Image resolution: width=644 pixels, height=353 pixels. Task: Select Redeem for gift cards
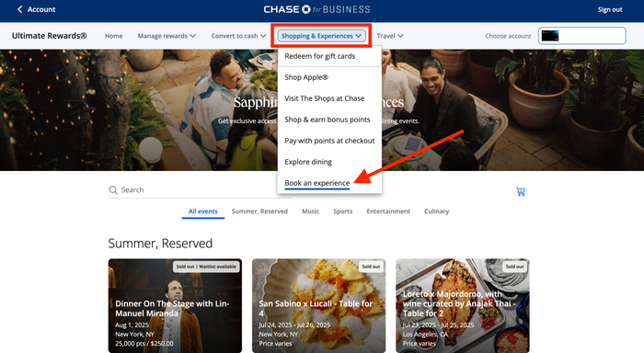pyautogui.click(x=320, y=56)
